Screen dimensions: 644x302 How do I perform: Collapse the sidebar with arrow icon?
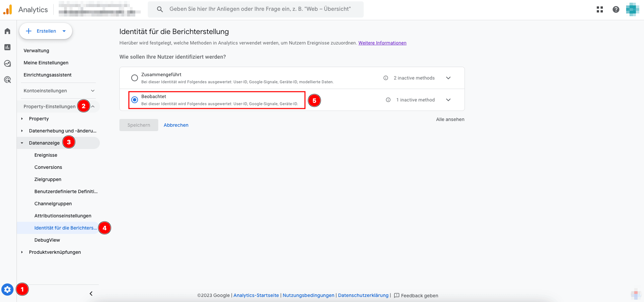(91, 294)
